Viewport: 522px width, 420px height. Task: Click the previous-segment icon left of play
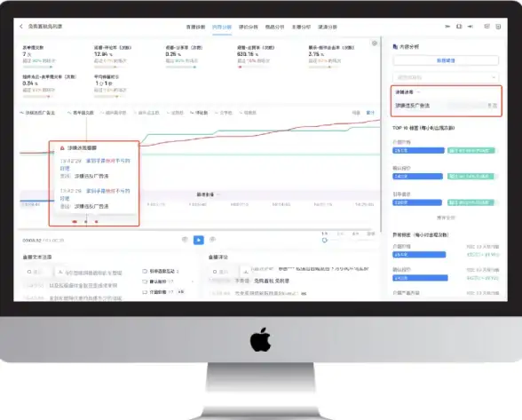(x=185, y=240)
